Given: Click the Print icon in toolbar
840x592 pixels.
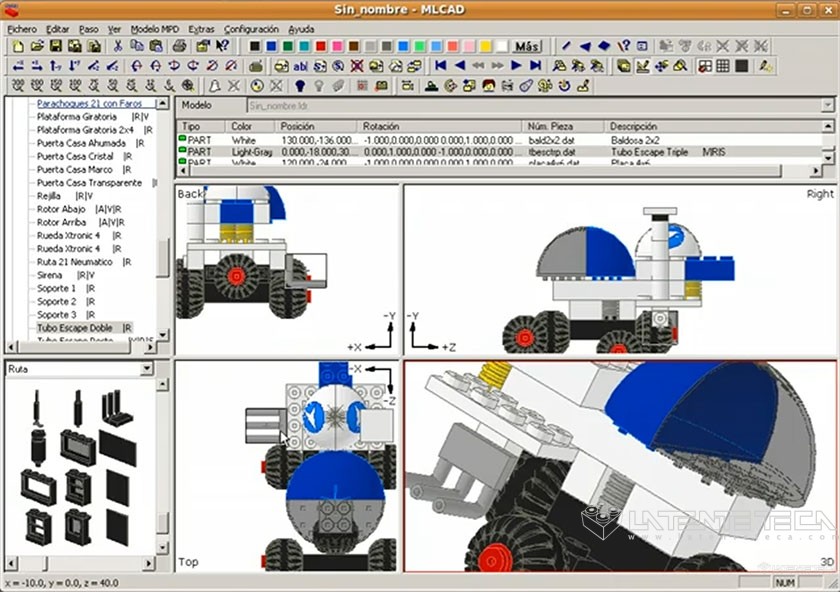Looking at the screenshot, I should tap(178, 46).
